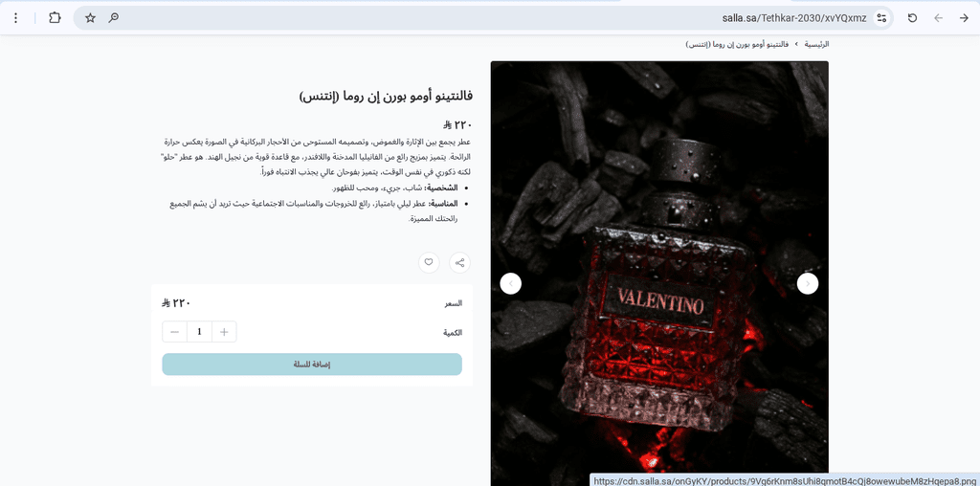Increase quantity with plus button

tap(224, 332)
